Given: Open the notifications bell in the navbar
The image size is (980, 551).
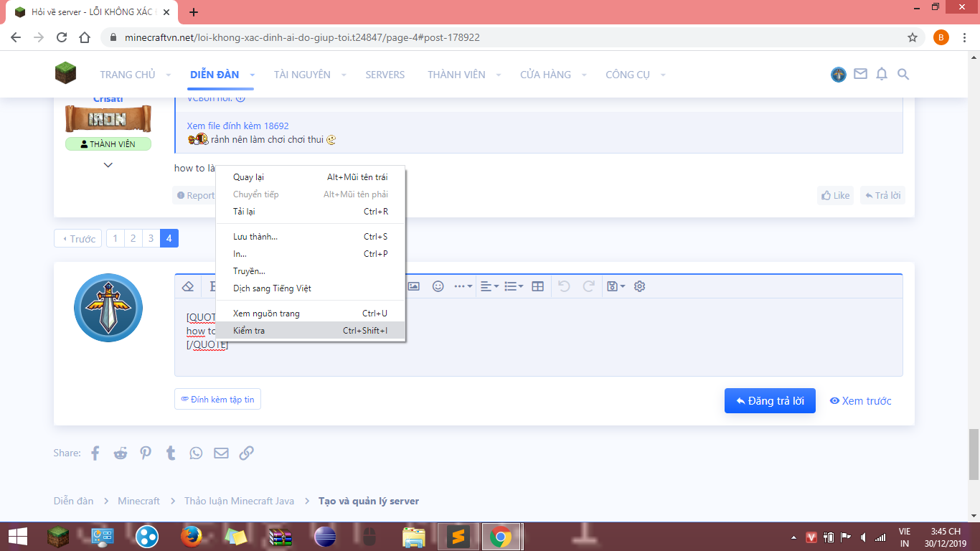Looking at the screenshot, I should pos(882,74).
